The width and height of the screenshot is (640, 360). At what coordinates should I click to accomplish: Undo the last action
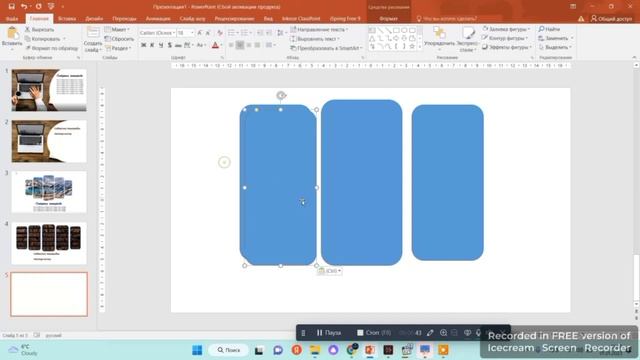click(24, 7)
